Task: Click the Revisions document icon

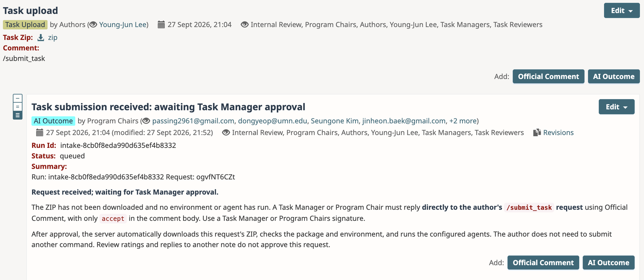Action: 537,132
